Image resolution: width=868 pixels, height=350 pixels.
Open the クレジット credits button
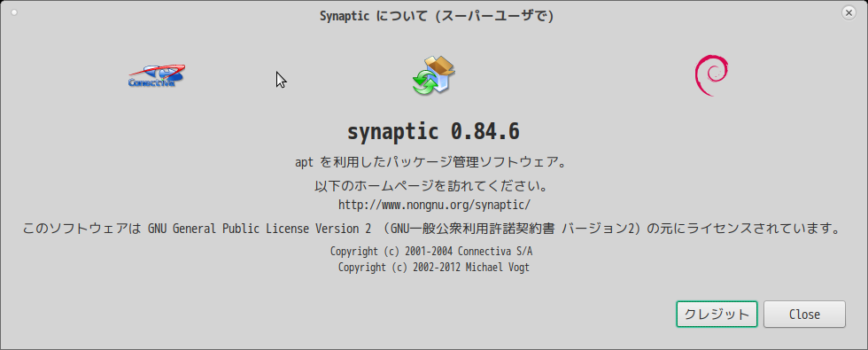pos(717,314)
